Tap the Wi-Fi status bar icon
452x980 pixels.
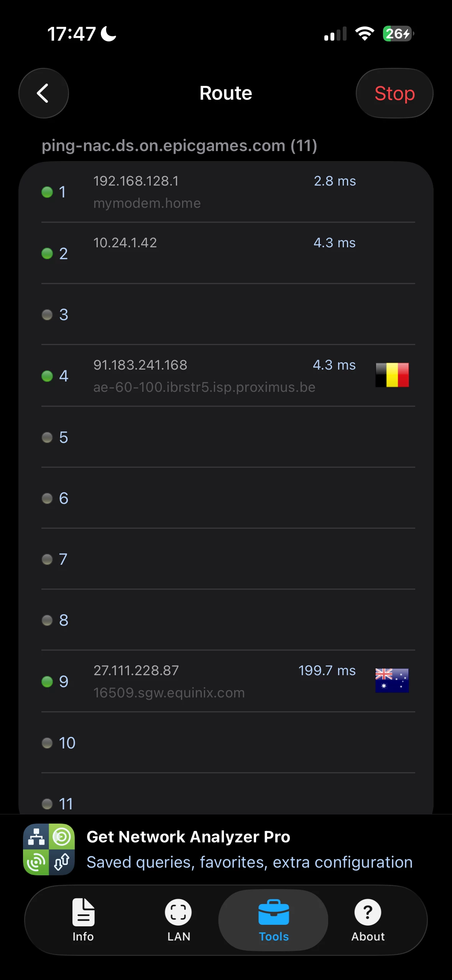pyautogui.click(x=365, y=34)
